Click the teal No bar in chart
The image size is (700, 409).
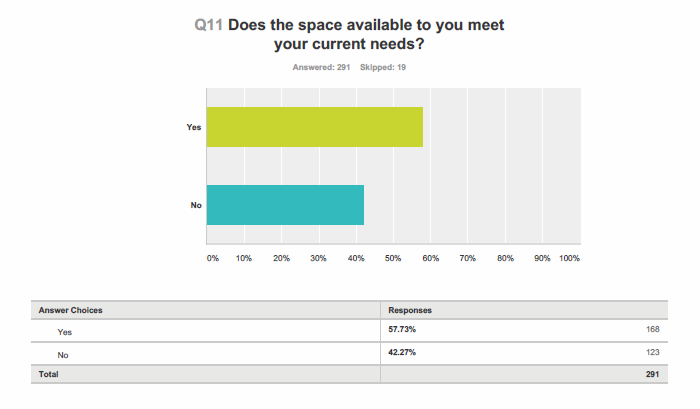point(285,205)
